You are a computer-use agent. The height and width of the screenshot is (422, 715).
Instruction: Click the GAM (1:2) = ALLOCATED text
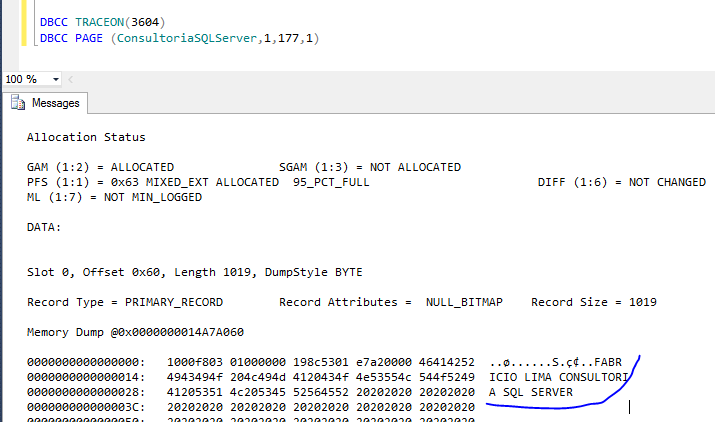[x=100, y=167]
